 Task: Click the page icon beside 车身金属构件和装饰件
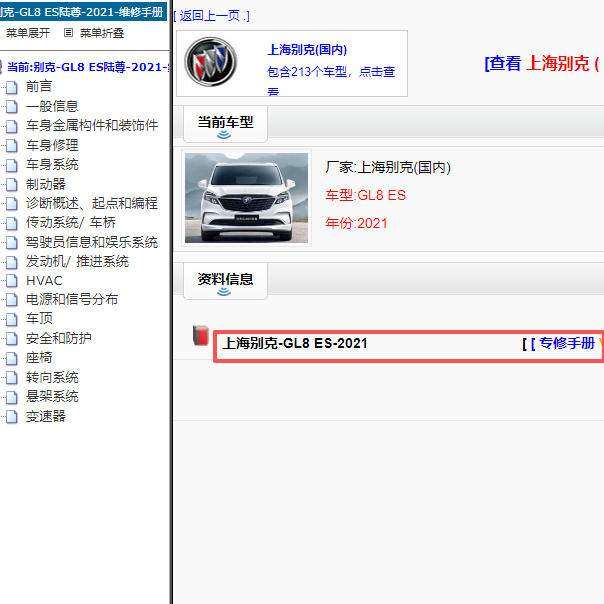pyautogui.click(x=12, y=126)
